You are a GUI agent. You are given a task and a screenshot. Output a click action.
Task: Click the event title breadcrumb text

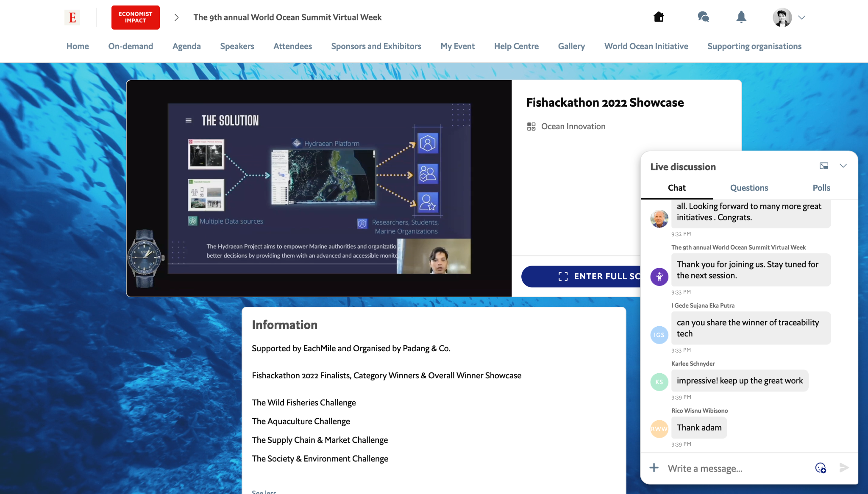[x=287, y=17]
